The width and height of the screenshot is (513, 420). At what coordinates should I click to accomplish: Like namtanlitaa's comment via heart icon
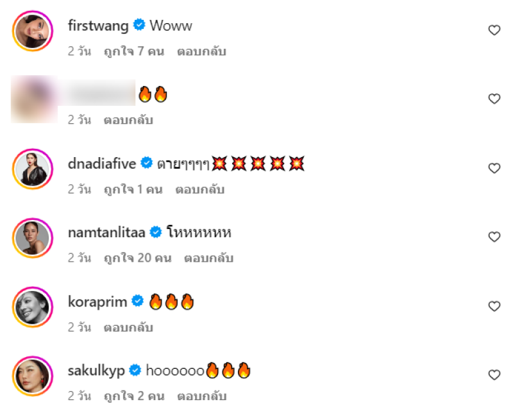click(x=494, y=237)
